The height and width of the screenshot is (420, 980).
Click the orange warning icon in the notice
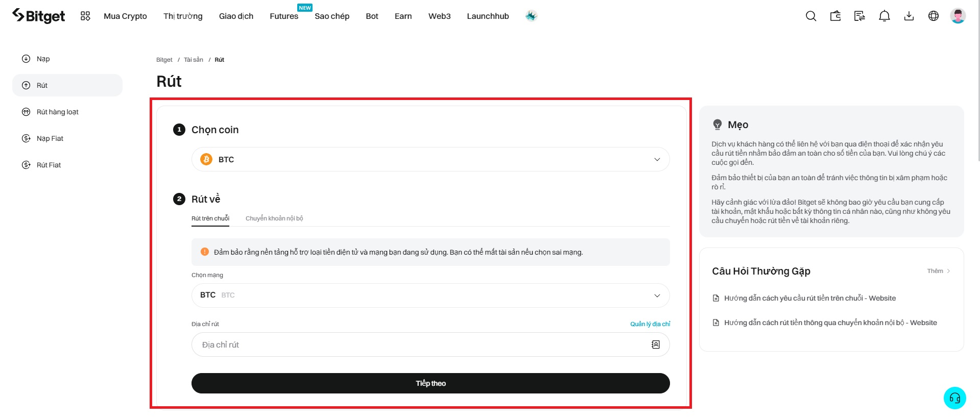pyautogui.click(x=205, y=252)
